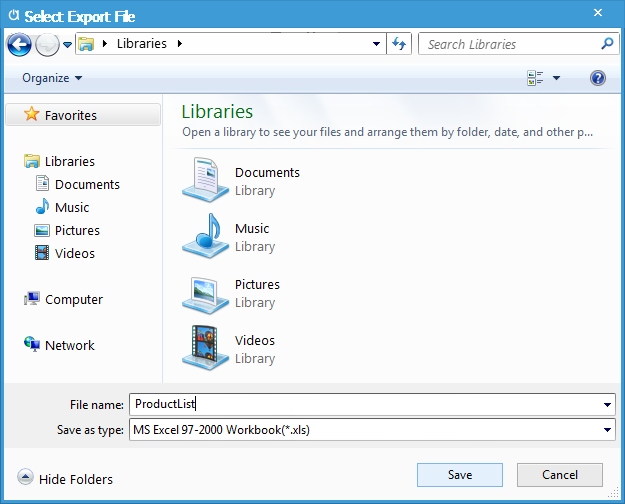Click the Documents page icon in sidebar

point(42,183)
